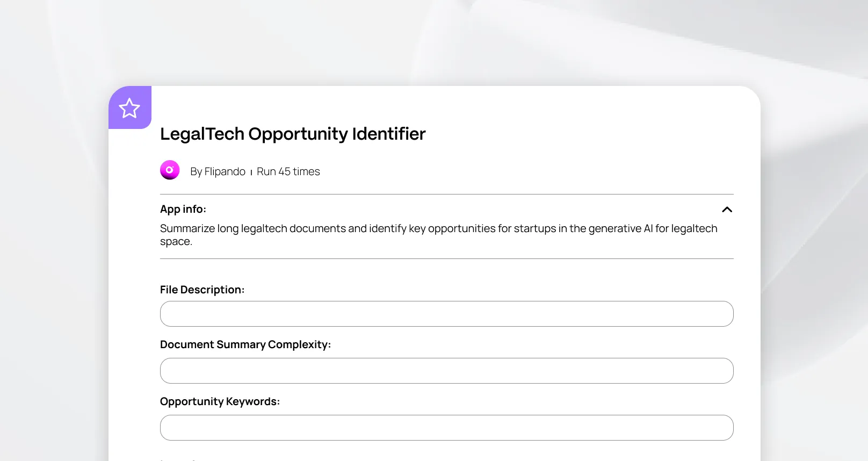
Task: Click the Run 45 times text
Action: click(288, 171)
